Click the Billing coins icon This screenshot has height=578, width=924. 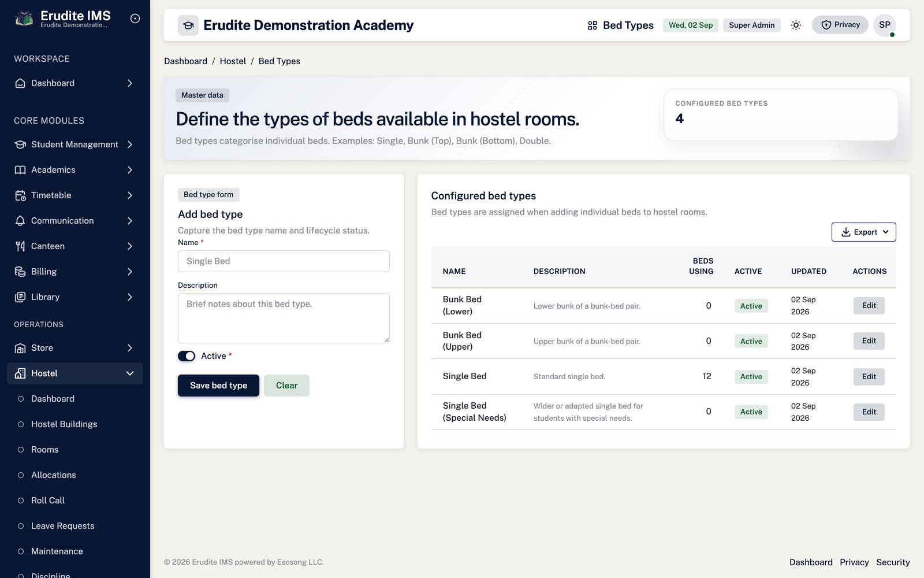coord(20,272)
